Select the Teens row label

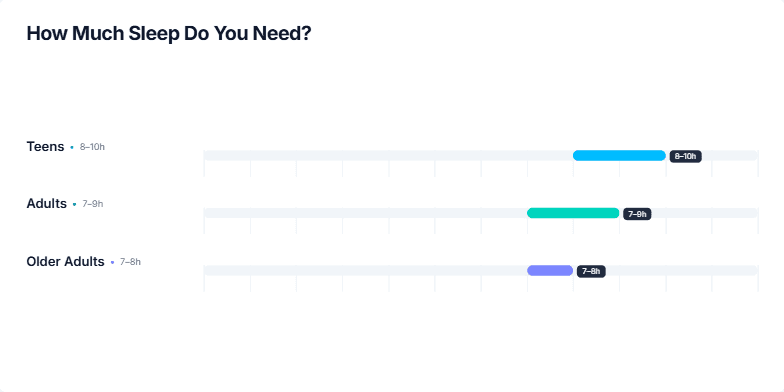tap(46, 146)
